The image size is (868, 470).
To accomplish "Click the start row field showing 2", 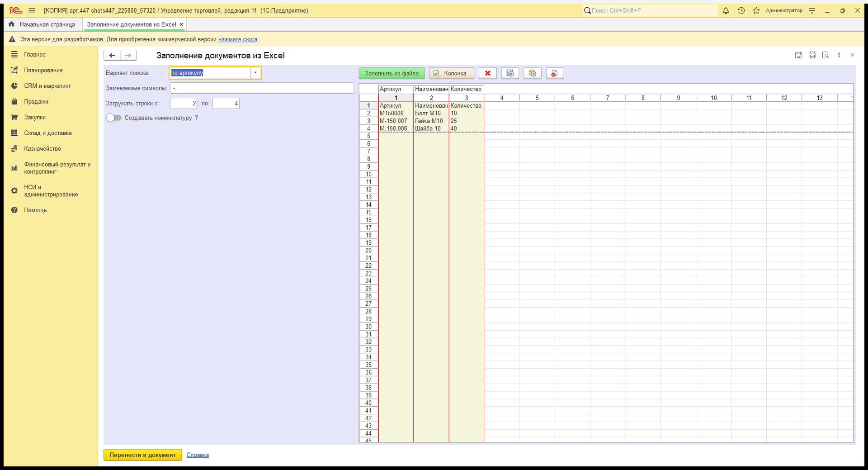I will click(x=184, y=104).
